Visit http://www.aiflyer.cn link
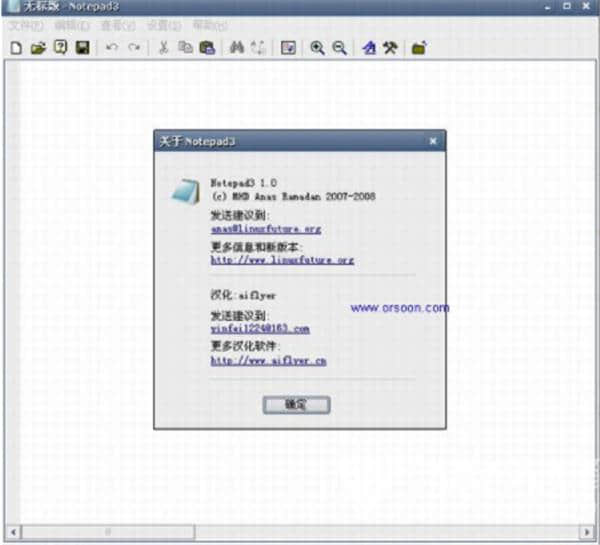Viewport: 600px width, 545px height. pos(269,361)
